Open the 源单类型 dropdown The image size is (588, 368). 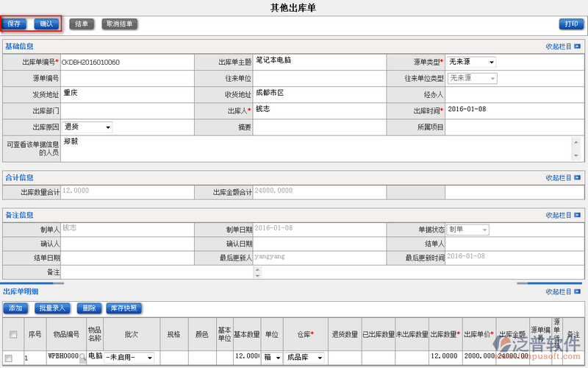(x=471, y=62)
